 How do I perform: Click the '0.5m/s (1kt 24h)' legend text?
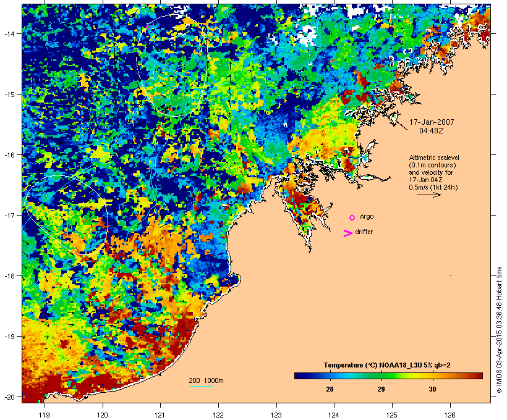pyautogui.click(x=433, y=187)
